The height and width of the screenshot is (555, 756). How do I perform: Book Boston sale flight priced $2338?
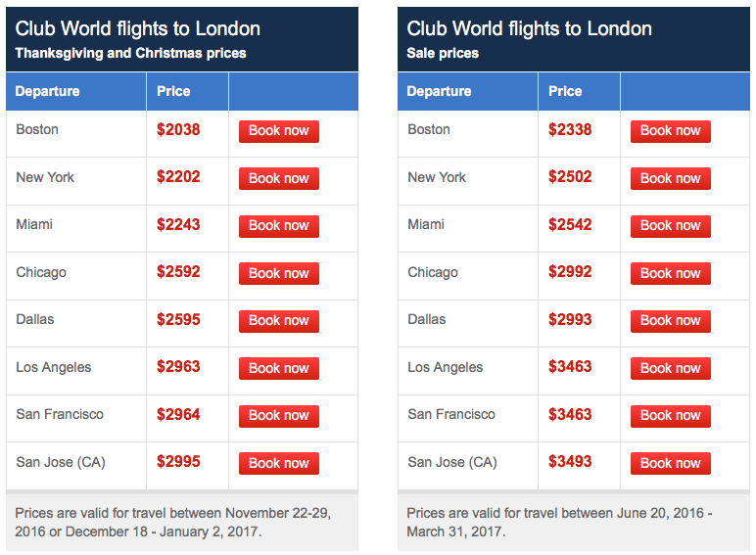point(670,131)
